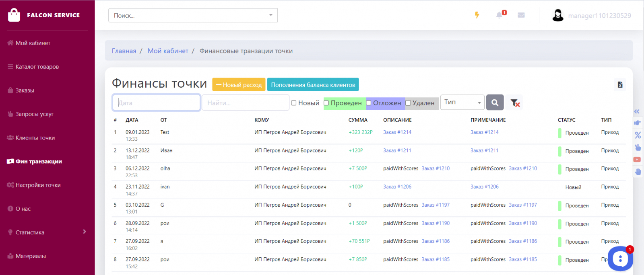644x275 pixels.
Task: Click the clear filters funnel icon
Action: 515,103
